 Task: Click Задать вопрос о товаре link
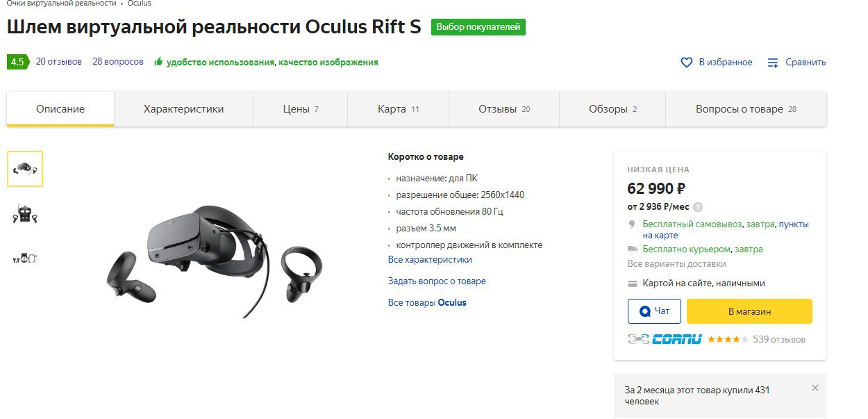point(437,281)
